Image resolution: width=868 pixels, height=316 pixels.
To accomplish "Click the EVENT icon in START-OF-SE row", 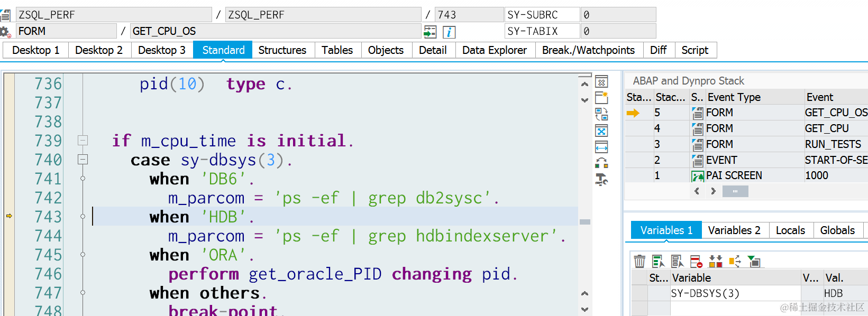I will pos(698,160).
